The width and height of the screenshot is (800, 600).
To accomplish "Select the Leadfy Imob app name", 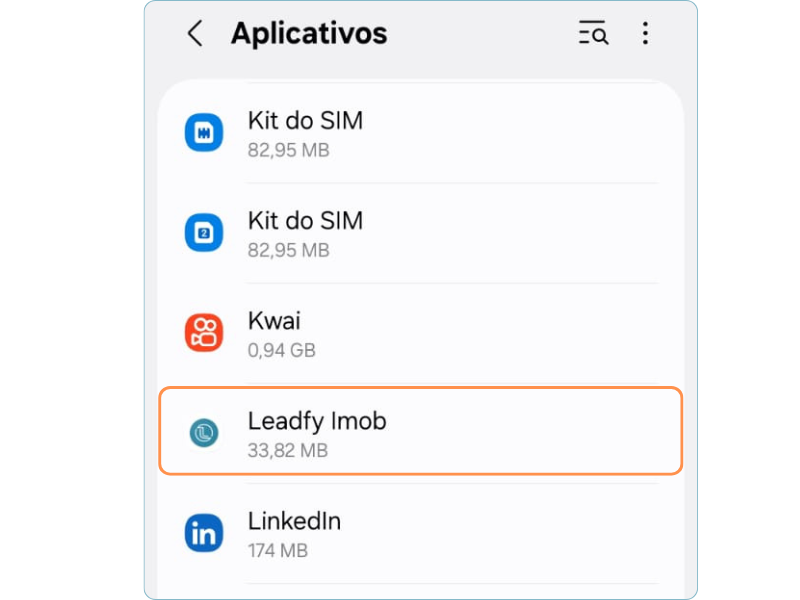I will 317,422.
